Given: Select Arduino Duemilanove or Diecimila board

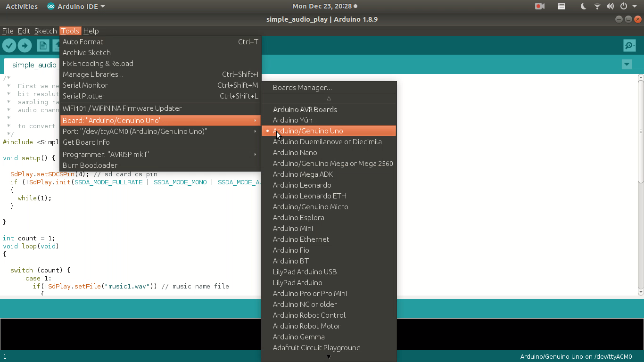Looking at the screenshot, I should click(329, 142).
